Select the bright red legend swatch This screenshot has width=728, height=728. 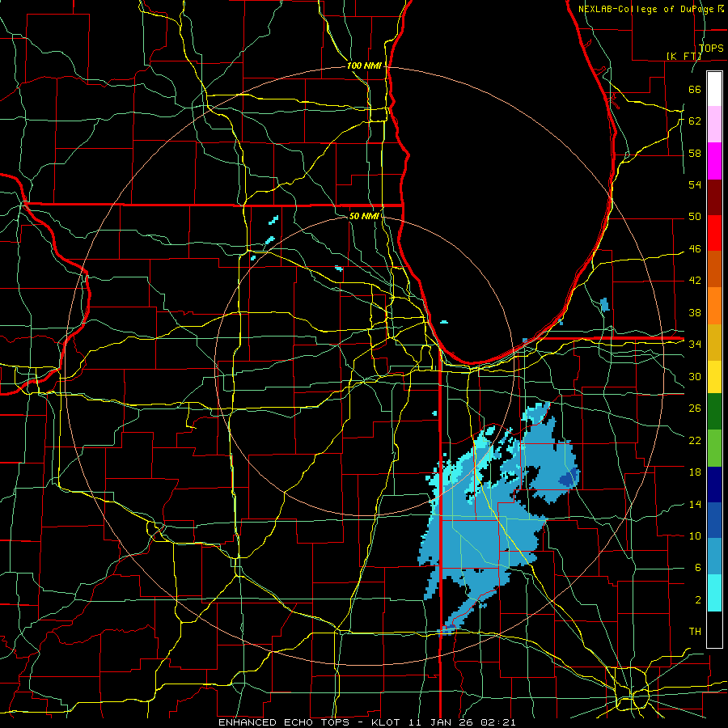pos(714,233)
